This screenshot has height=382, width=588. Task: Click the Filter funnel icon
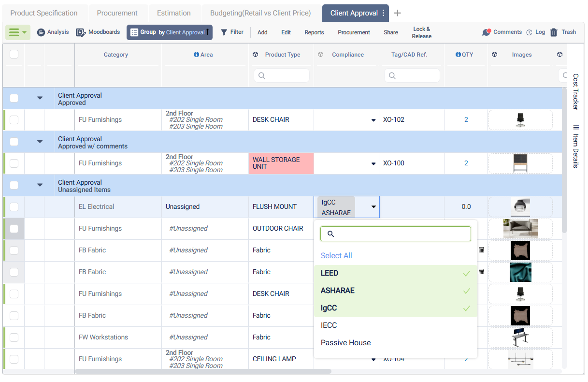point(224,32)
